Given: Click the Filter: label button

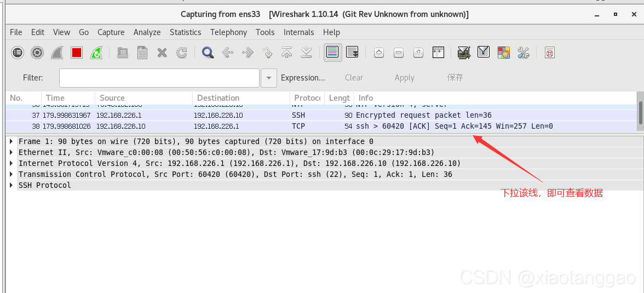Looking at the screenshot, I should [x=33, y=78].
